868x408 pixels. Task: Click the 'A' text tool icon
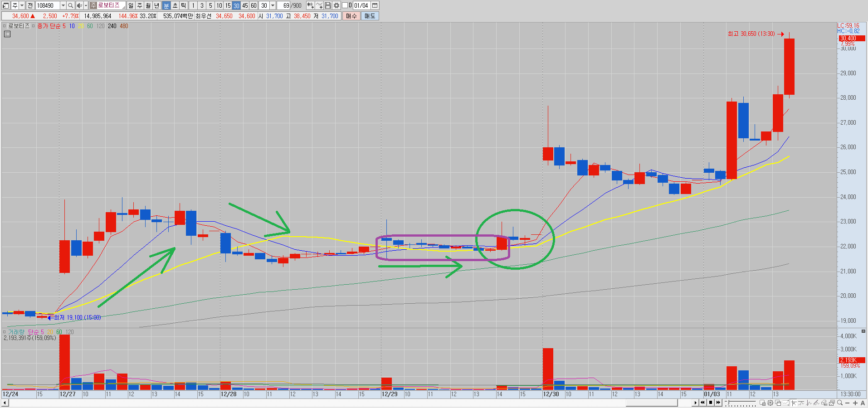863,403
